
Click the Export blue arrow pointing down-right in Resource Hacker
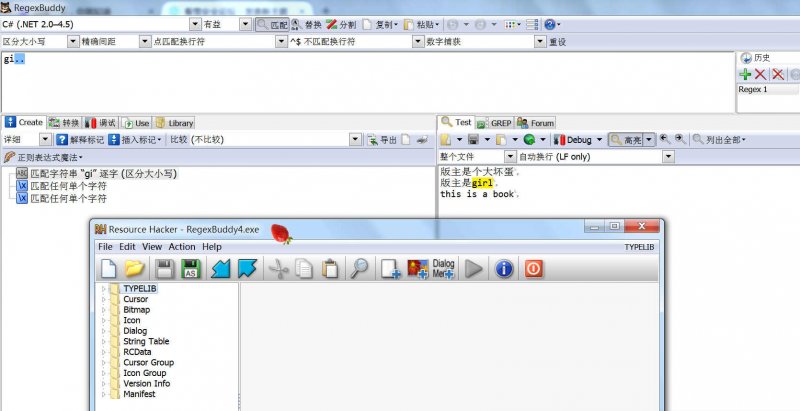[x=247, y=269]
